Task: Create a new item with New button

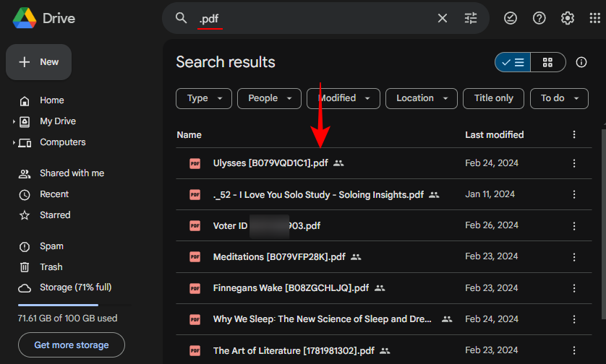Action: tap(38, 62)
